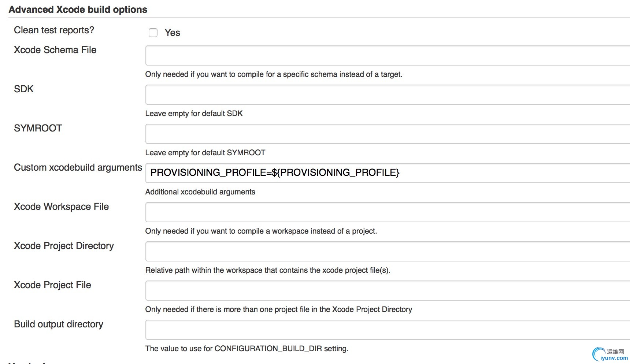This screenshot has height=364, width=630.
Task: Click the Xcode Schema File input field
Action: pos(388,56)
